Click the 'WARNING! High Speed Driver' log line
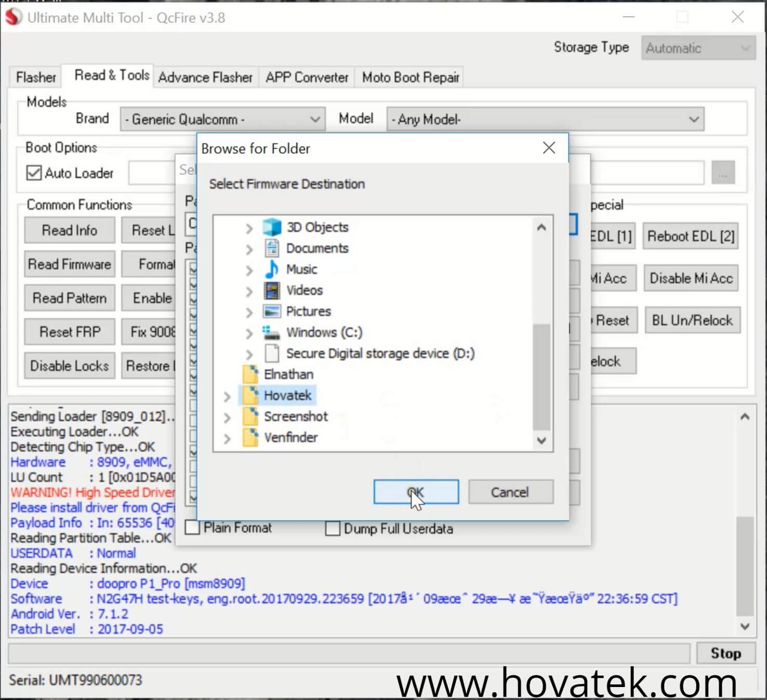 click(92, 492)
